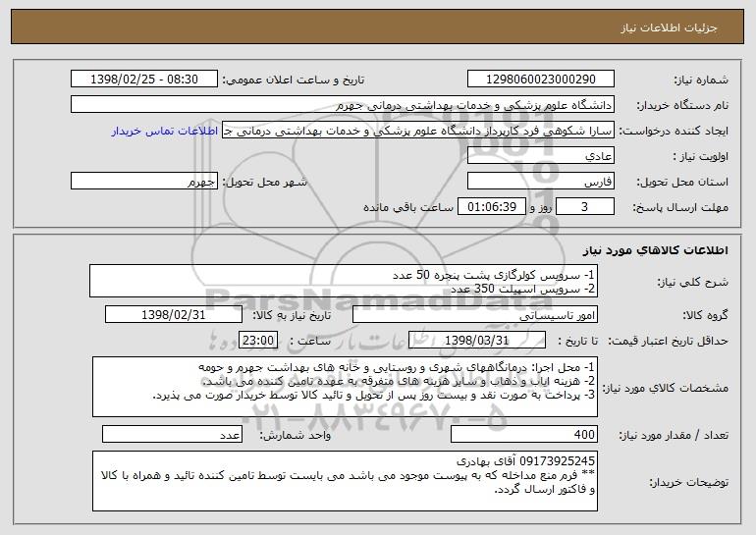Click the phone number 09173925245 آقای بهادری
The image size is (756, 535).
click(526, 461)
